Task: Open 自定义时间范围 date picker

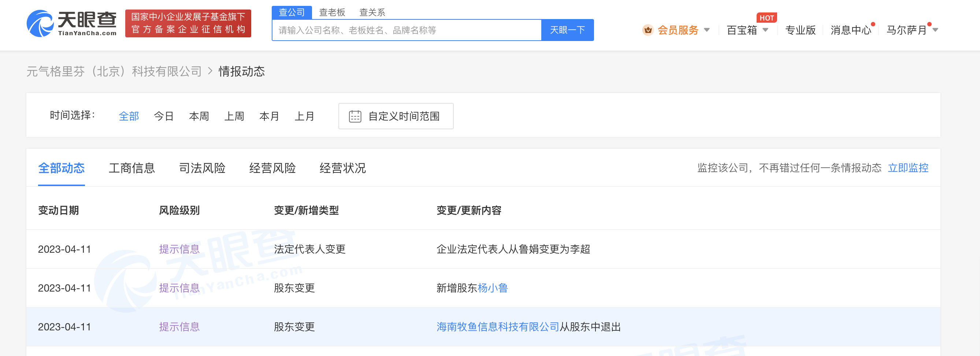Action: (x=396, y=116)
